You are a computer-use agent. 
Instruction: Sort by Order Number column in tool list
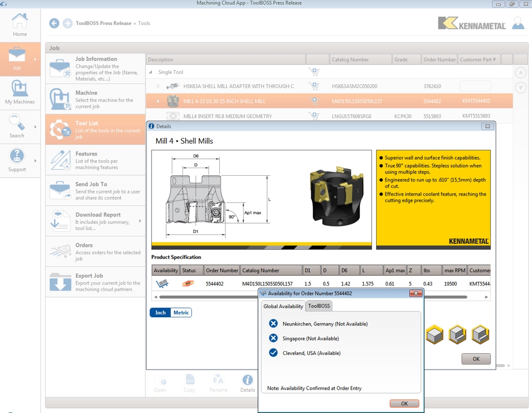point(440,59)
